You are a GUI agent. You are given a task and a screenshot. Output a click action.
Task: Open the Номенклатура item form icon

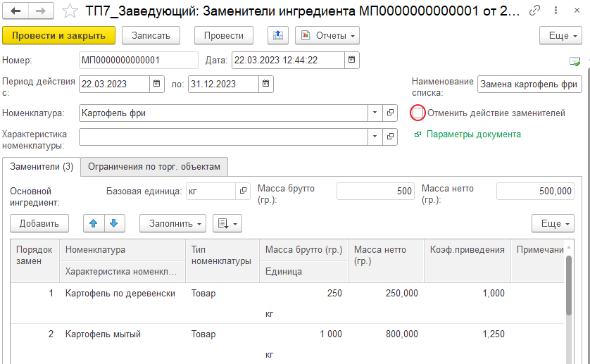point(391,113)
